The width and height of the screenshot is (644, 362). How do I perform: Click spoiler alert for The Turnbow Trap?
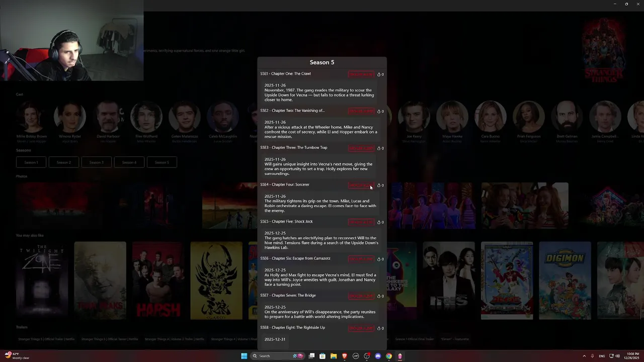(361, 148)
